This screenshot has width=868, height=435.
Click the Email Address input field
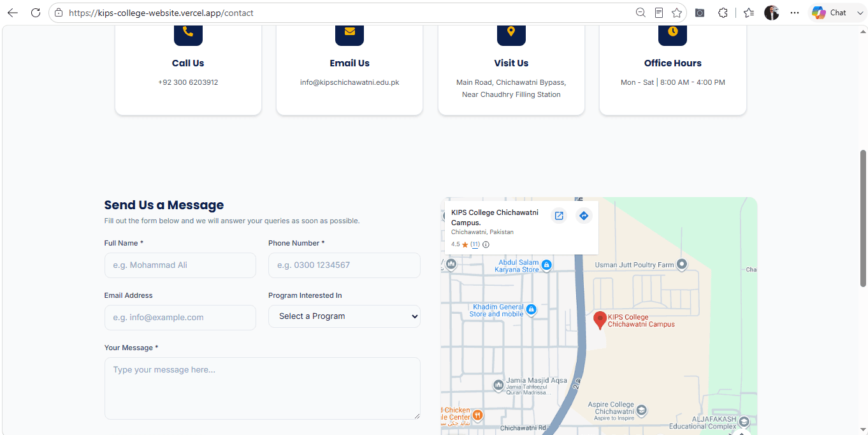click(x=180, y=318)
